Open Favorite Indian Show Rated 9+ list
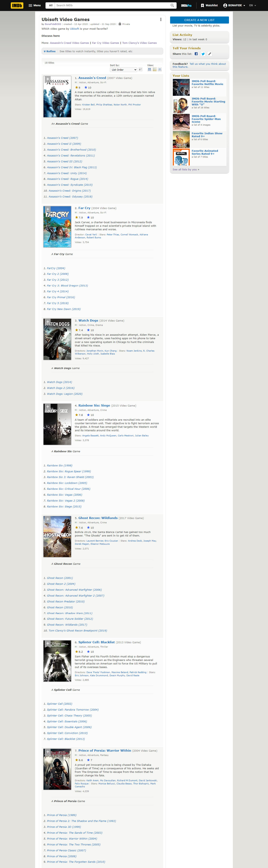Image resolution: width=268 pixels, height=868 pixels. (207, 135)
